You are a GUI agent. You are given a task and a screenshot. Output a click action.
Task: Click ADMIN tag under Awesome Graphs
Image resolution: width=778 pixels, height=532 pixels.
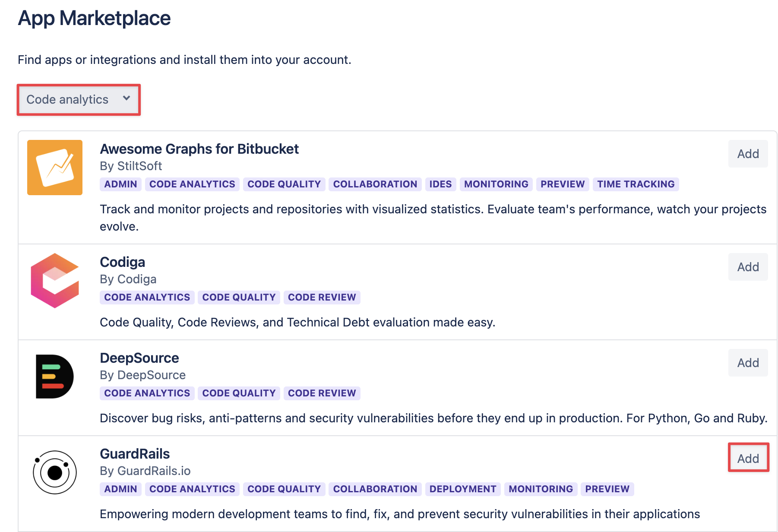(120, 184)
